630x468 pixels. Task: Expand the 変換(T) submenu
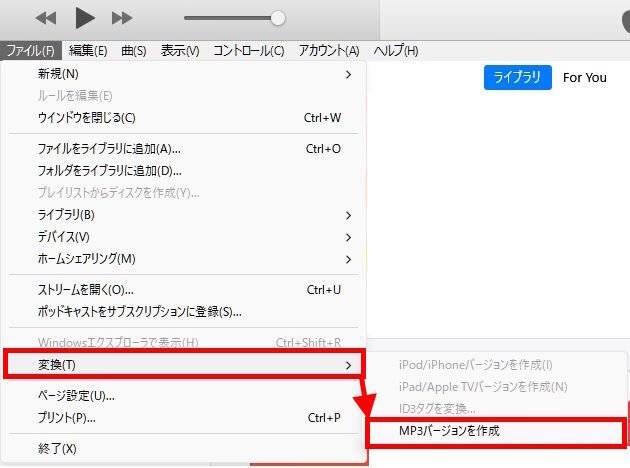coord(184,365)
